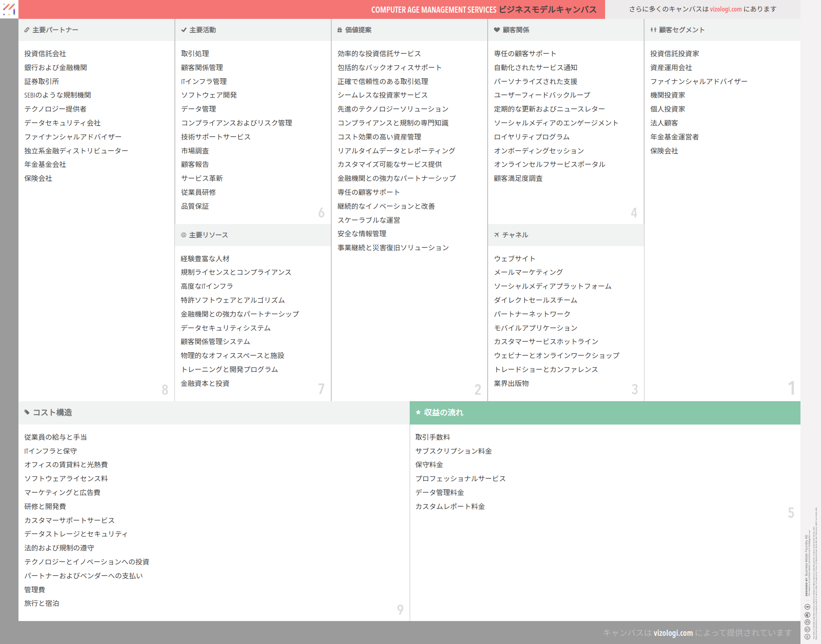Select 取引手数料 under revenue streams
Screen dimensions: 821x644
pyautogui.click(x=433, y=437)
